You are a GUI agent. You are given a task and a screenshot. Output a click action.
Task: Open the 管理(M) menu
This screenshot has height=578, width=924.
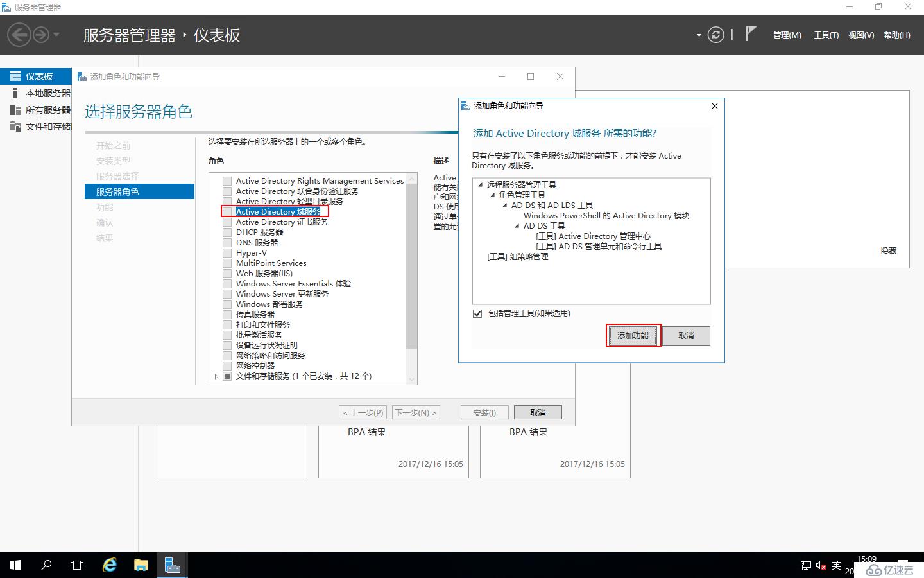point(787,35)
